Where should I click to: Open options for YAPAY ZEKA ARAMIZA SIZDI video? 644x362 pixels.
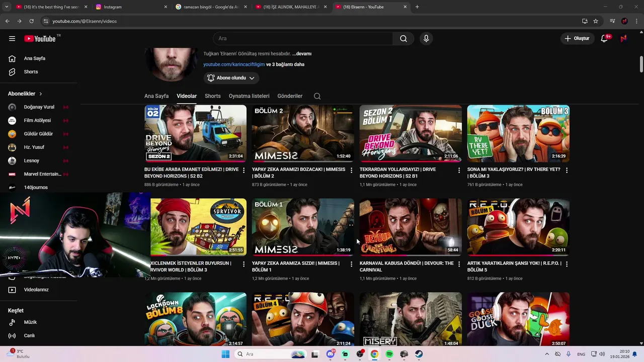tap(351, 264)
